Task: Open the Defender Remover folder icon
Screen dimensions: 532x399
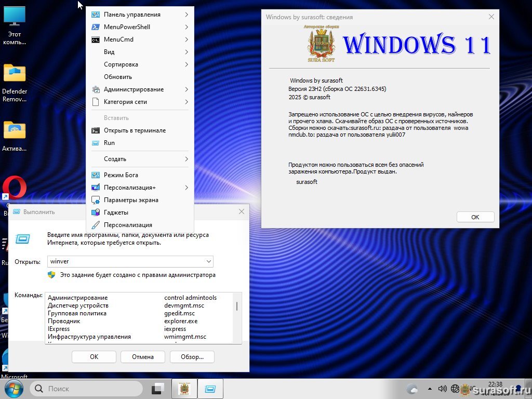Action: (x=15, y=74)
